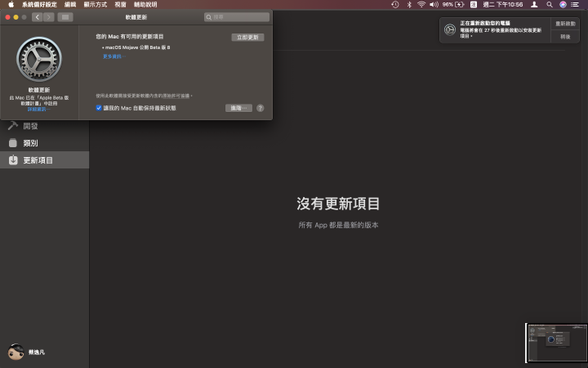Screen dimensions: 588x368
Task: Click the 搜尋 search field
Action: [x=237, y=17]
